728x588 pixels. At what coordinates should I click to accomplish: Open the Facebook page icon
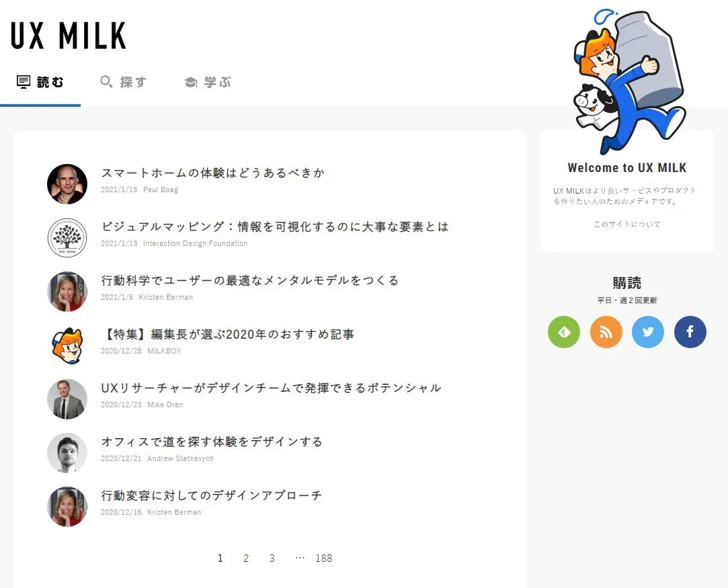(x=690, y=332)
